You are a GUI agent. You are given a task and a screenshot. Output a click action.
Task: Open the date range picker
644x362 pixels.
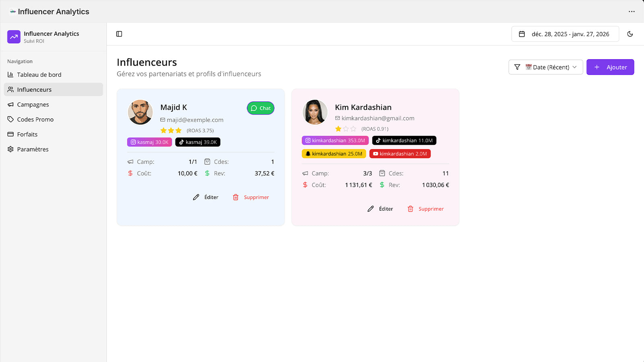[x=565, y=34]
